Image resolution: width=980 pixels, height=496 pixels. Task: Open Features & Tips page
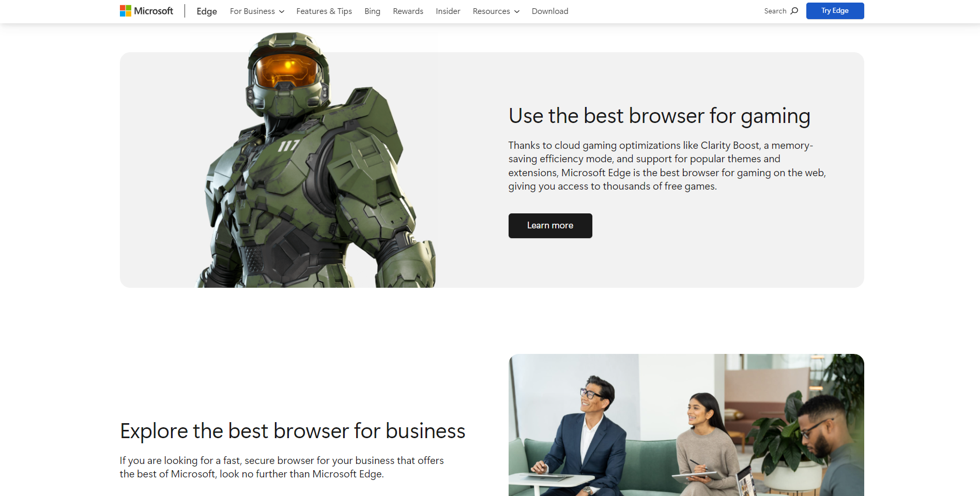pyautogui.click(x=324, y=11)
